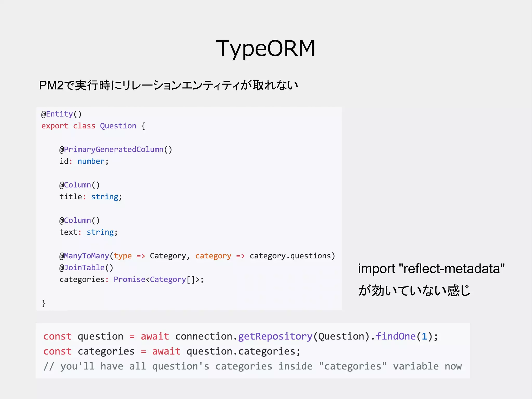
Task: Click the @Column() decorator above title
Action: click(79, 185)
